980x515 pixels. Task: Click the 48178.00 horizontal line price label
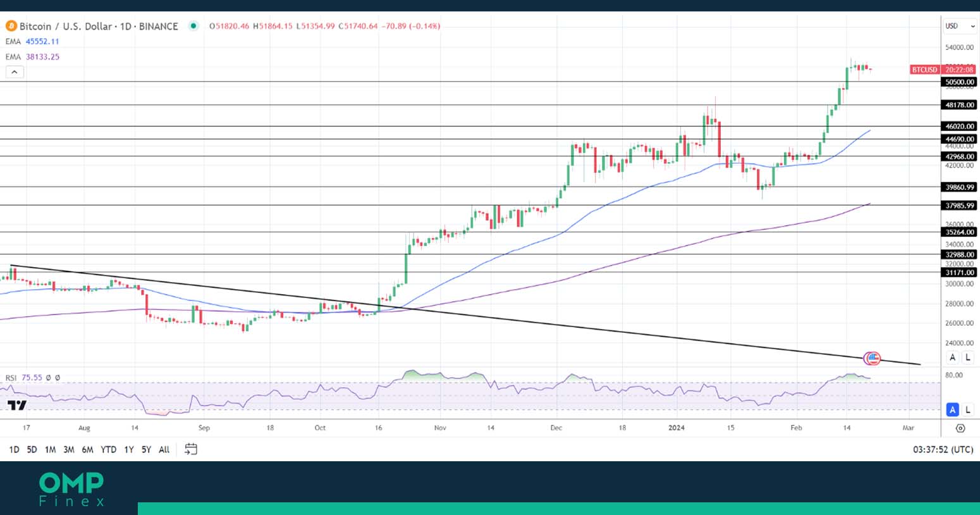pyautogui.click(x=959, y=105)
